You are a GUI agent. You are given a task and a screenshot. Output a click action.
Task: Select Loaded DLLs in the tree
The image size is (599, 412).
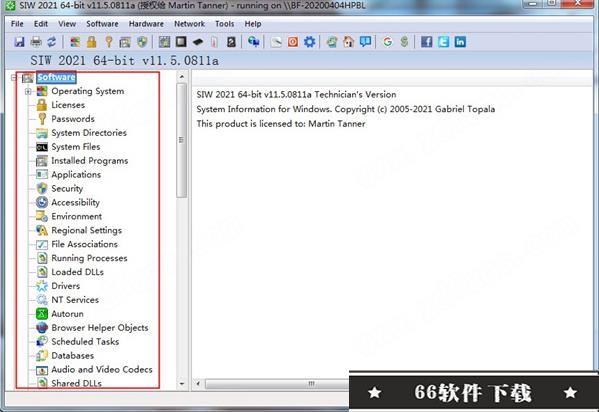point(77,272)
